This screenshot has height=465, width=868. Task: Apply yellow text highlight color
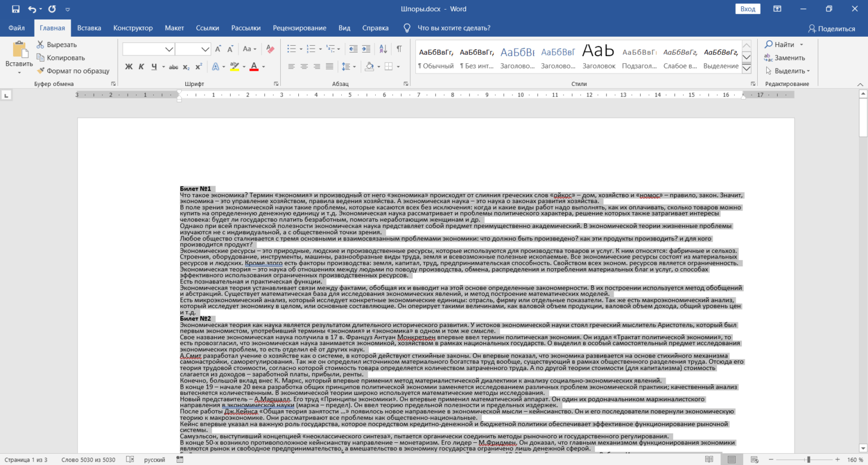tap(236, 67)
